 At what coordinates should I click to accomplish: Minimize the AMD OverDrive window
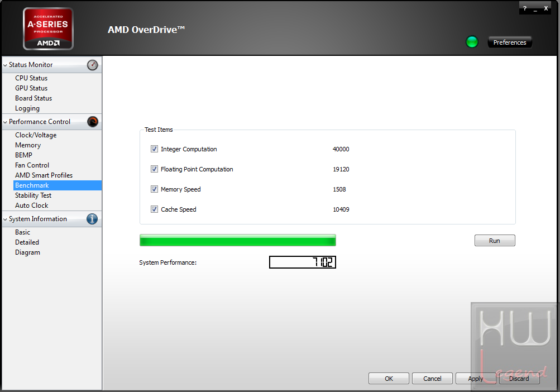coord(535,9)
